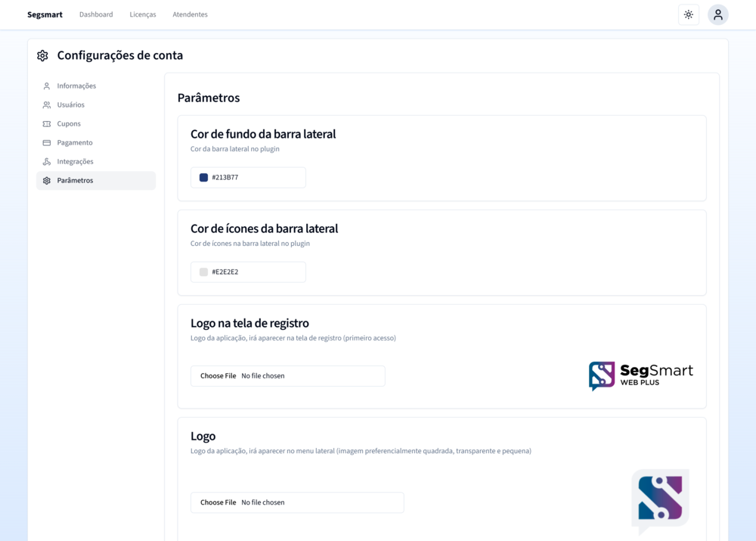Click the light gray #E2E2E2 color swatch
756x541 pixels.
click(203, 272)
